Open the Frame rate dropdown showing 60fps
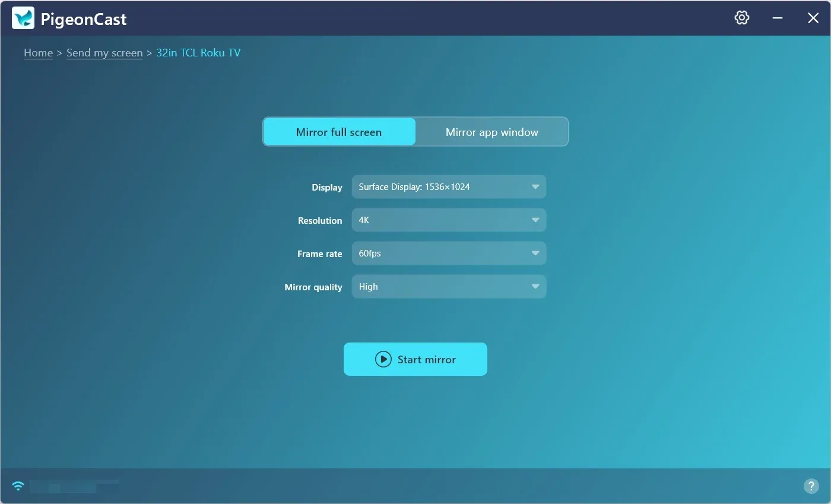 pos(449,253)
